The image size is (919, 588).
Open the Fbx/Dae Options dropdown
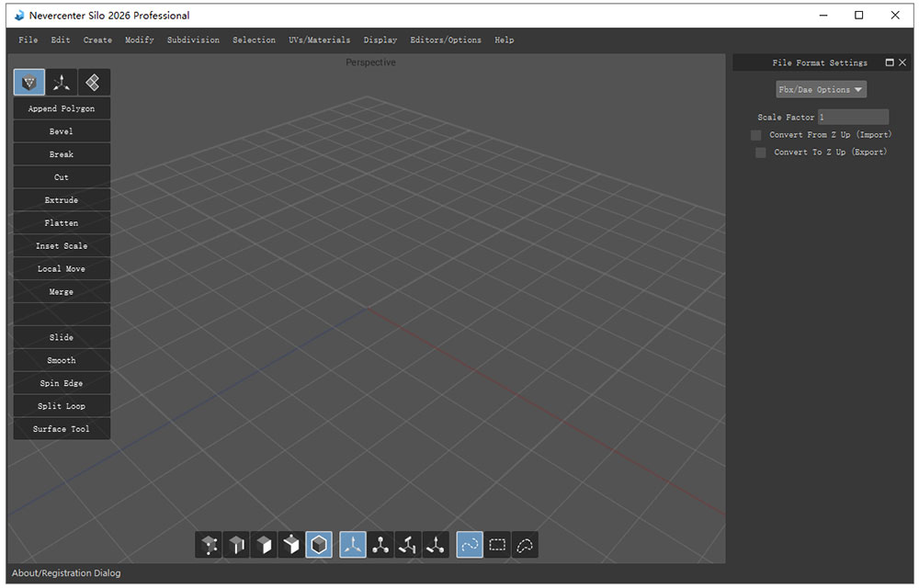821,90
